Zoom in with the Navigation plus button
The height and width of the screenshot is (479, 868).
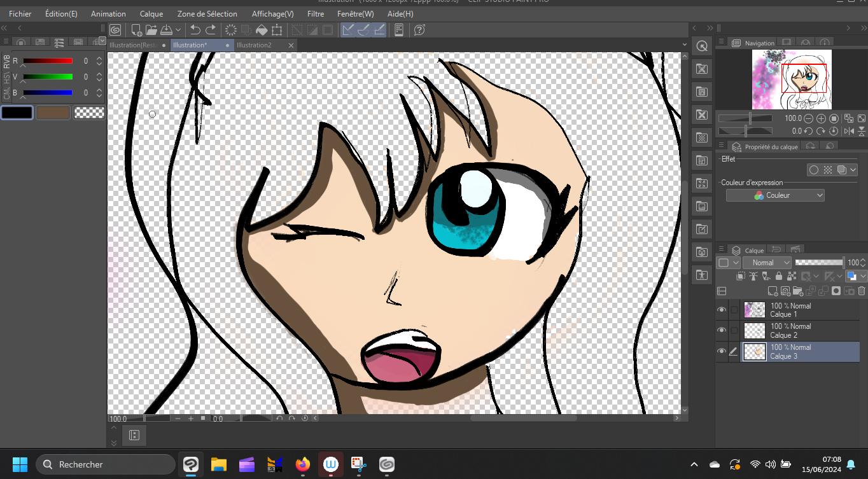(821, 119)
